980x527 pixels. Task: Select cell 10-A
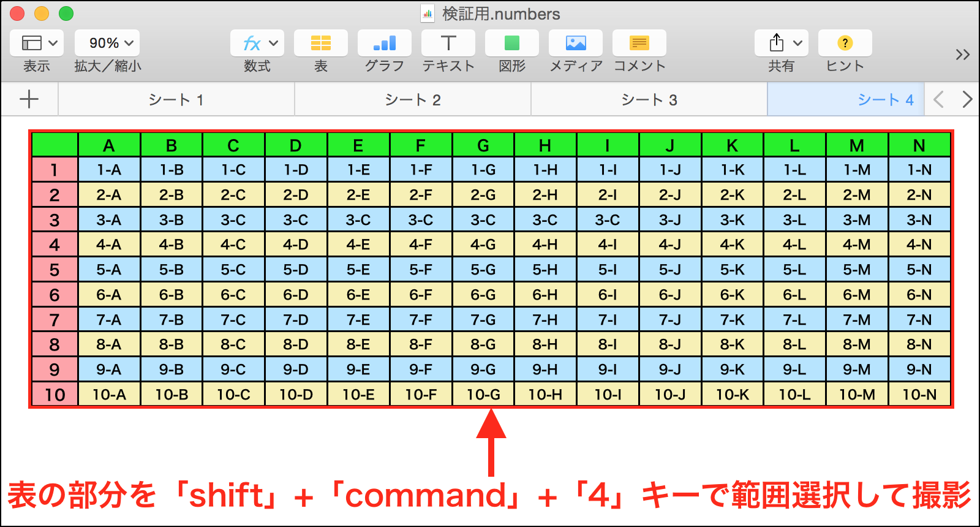(109, 395)
